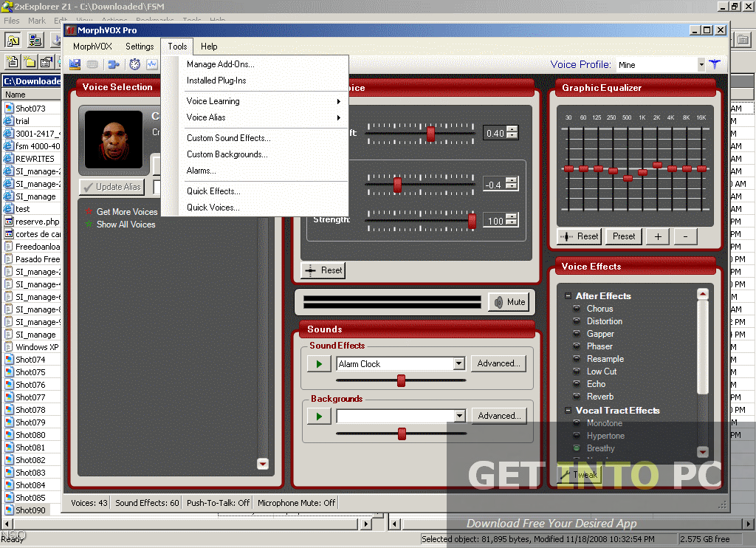
Task: Open the MorphVOX menu
Action: (92, 47)
